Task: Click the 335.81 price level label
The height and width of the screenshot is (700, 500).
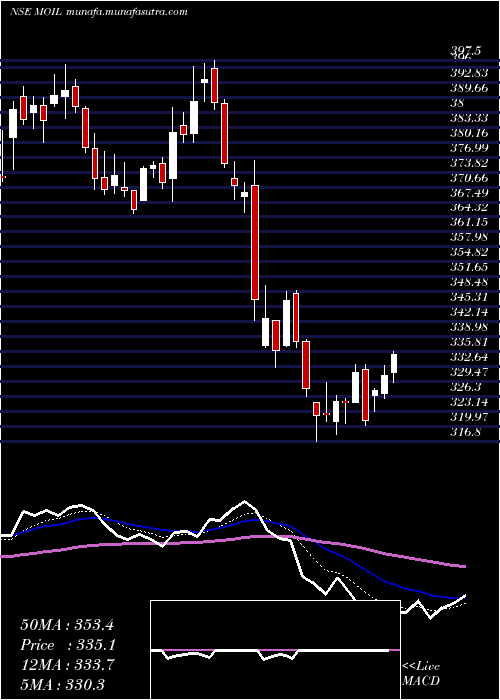Action: (x=469, y=342)
